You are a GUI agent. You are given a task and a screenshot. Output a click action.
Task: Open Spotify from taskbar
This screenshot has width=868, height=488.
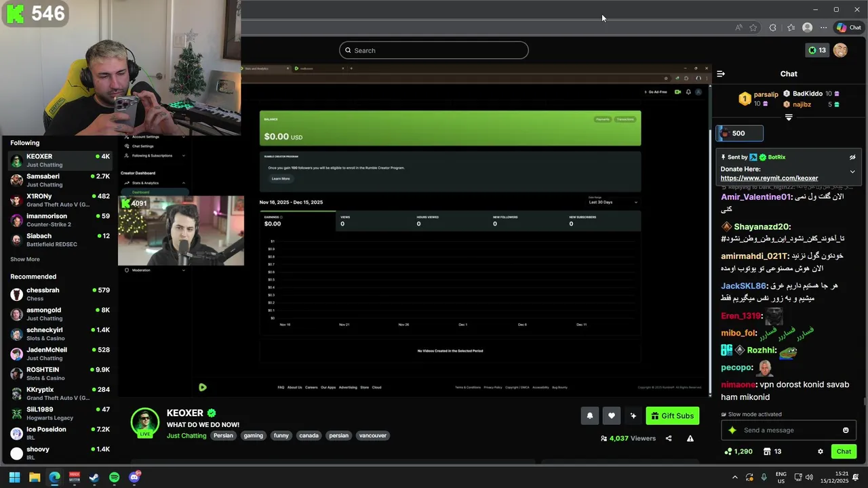pyautogui.click(x=114, y=477)
